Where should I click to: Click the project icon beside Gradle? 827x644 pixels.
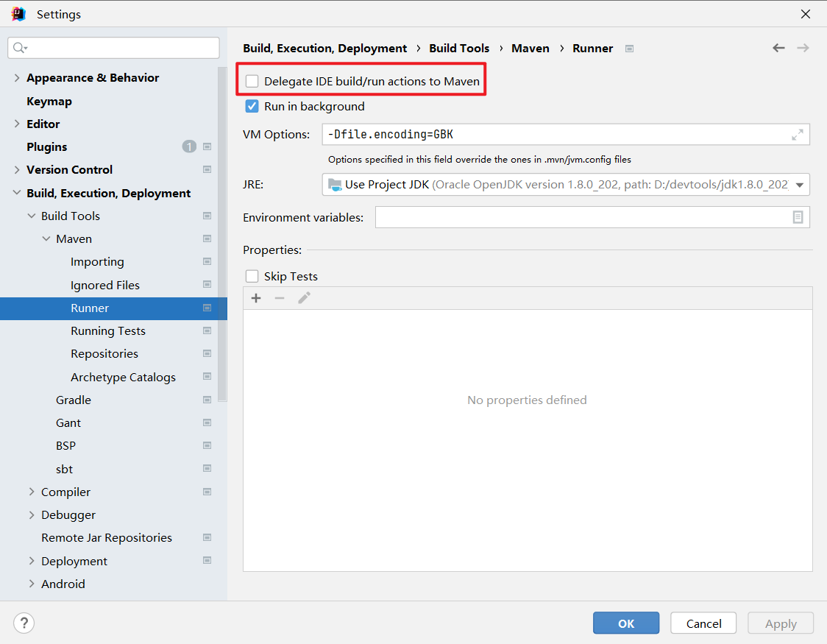207,400
